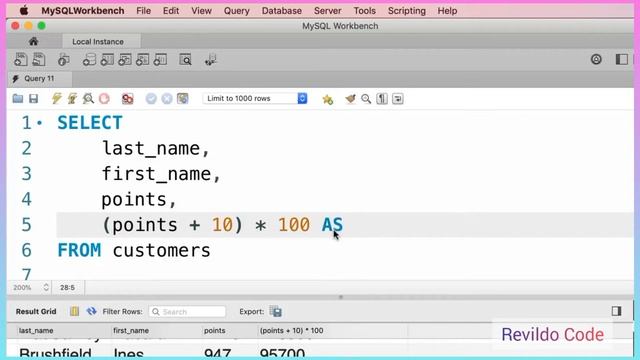This screenshot has height=360, width=640.
Task: Execute the query lightning icon
Action: pos(56,98)
